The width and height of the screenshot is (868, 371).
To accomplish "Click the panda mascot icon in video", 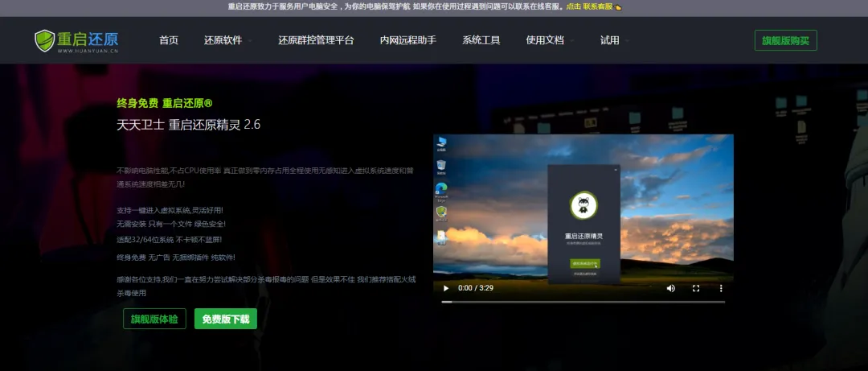I will [583, 205].
